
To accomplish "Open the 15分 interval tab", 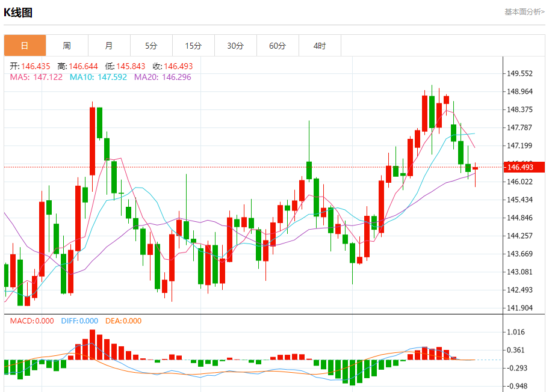I will [x=193, y=46].
